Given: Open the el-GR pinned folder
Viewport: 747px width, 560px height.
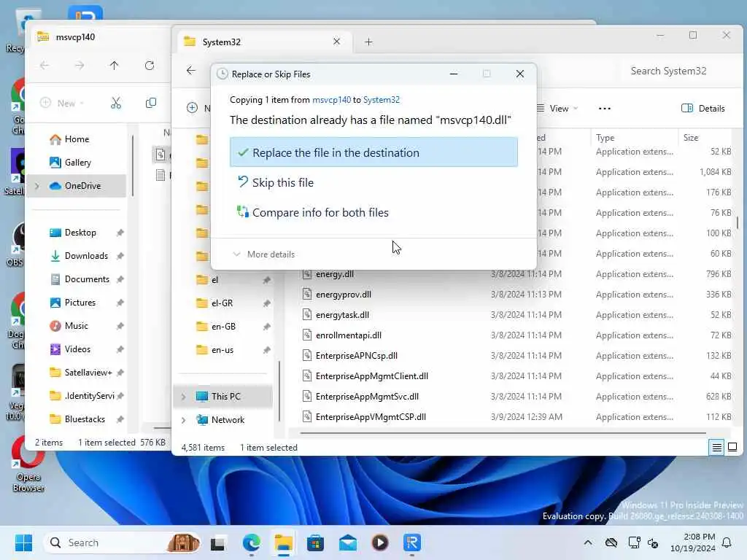Looking at the screenshot, I should click(222, 303).
